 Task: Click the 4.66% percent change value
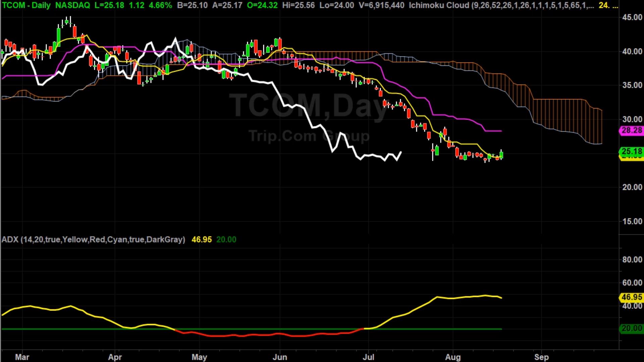[x=160, y=5]
